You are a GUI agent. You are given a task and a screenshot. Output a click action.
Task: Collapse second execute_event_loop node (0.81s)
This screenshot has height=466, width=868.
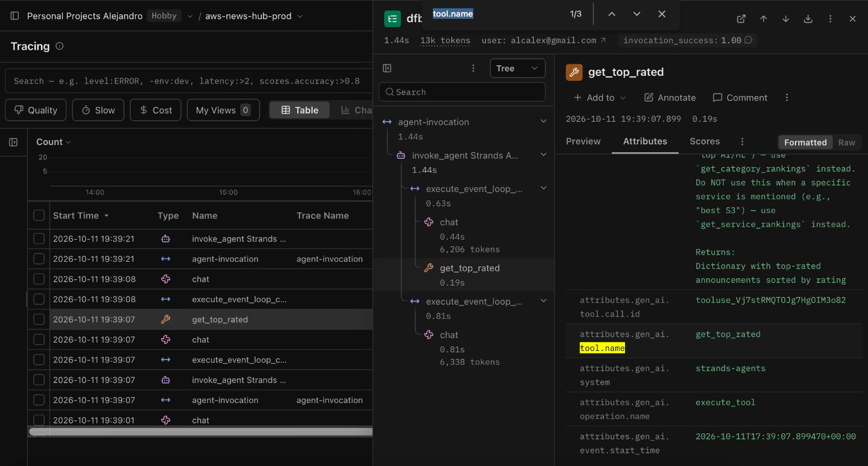pyautogui.click(x=544, y=301)
